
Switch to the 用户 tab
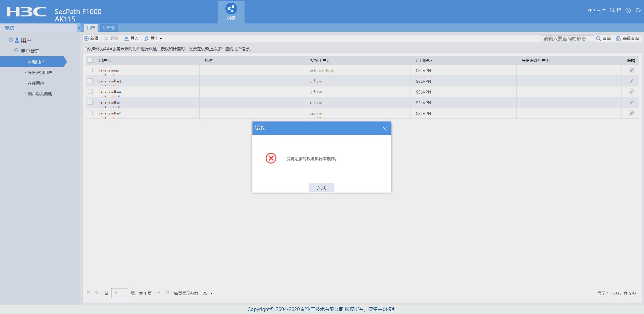point(91,28)
